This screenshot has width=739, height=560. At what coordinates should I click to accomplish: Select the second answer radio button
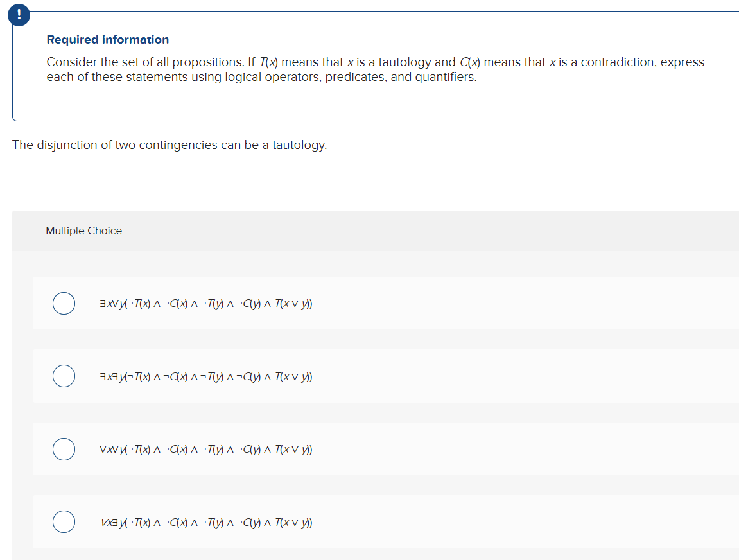point(64,376)
